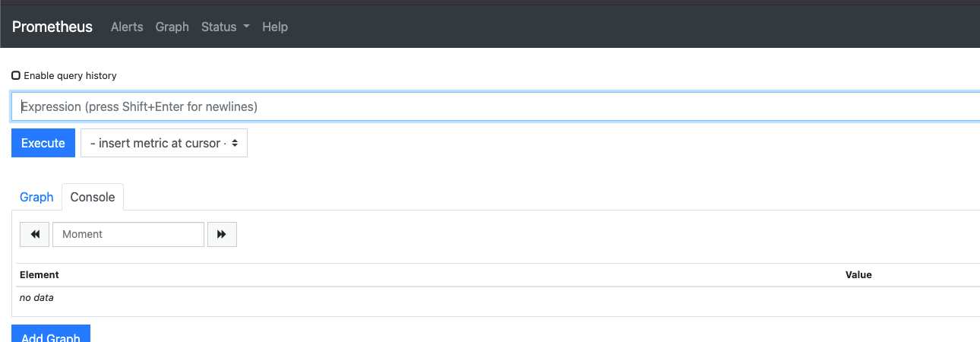980x342 pixels.
Task: Click the Add Graph button
Action: (x=51, y=334)
